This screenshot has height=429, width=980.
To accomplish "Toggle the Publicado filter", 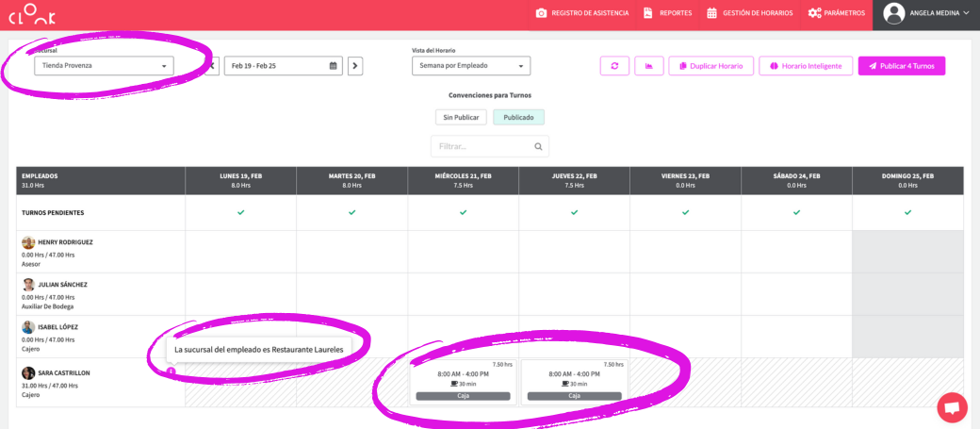I will (x=518, y=118).
